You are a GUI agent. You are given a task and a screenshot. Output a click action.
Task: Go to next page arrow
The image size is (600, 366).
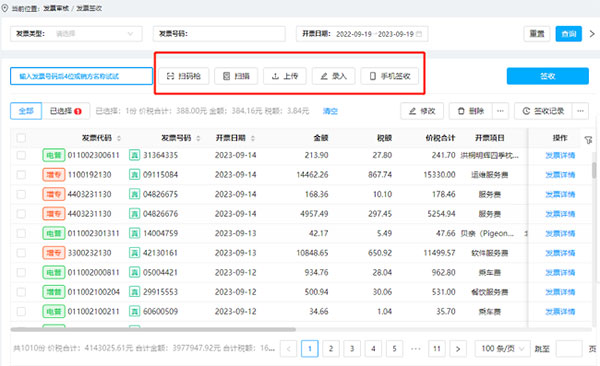pos(458,349)
